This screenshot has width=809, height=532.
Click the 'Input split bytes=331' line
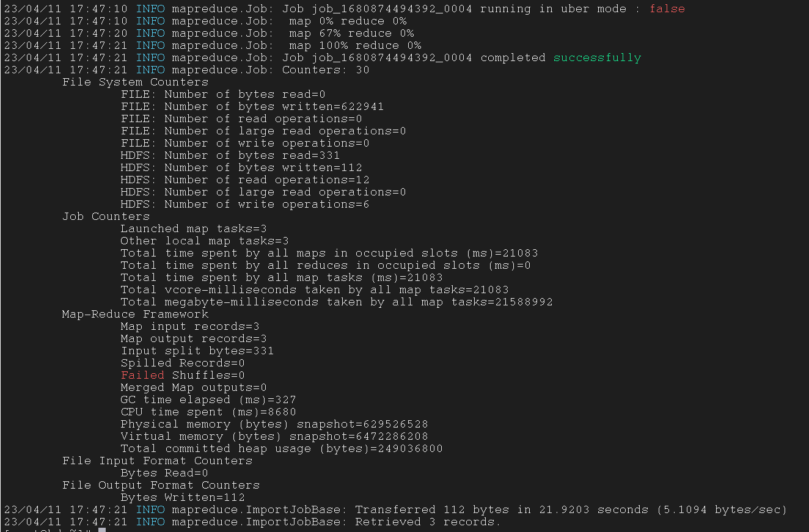(x=197, y=351)
